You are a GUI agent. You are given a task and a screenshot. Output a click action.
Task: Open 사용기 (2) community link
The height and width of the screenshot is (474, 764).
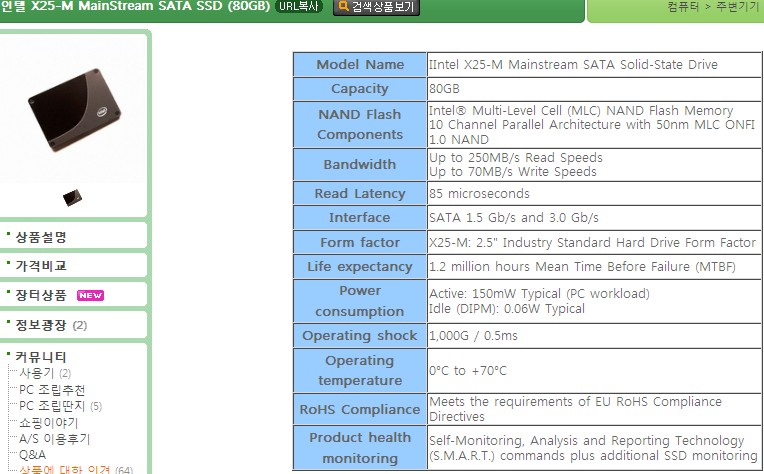[x=45, y=373]
